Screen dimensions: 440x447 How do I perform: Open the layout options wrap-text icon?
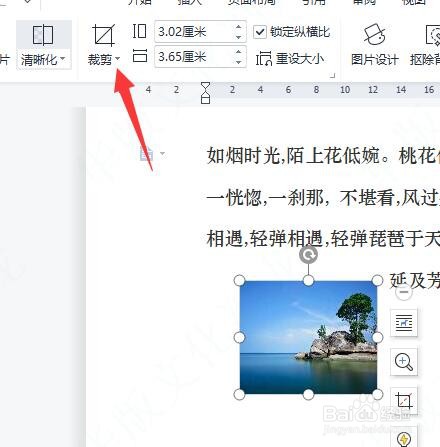click(404, 322)
